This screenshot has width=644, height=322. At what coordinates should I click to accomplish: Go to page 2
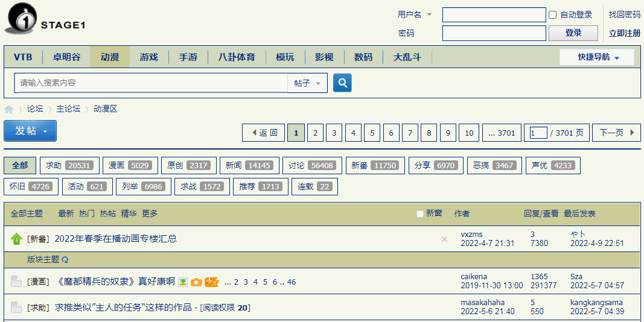315,133
